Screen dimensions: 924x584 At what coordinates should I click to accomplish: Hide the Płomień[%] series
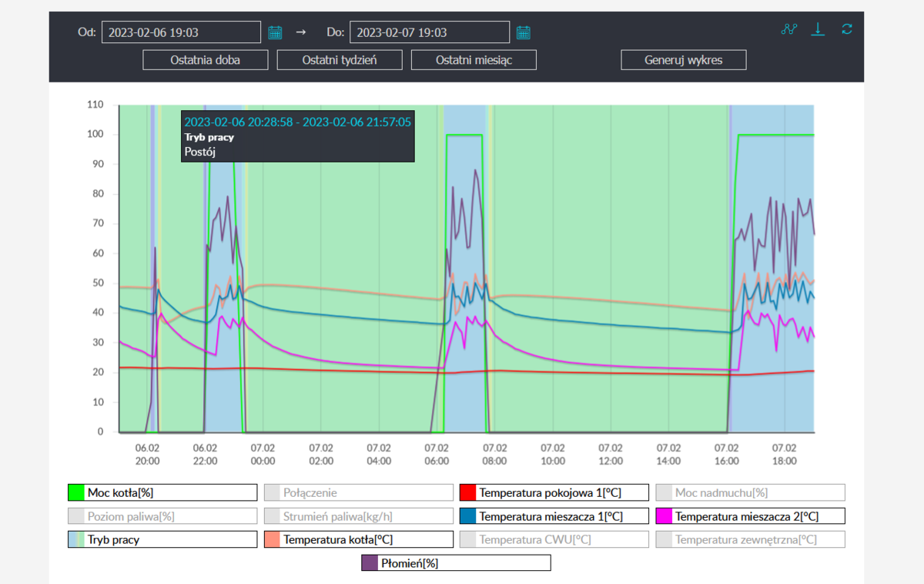point(456,563)
